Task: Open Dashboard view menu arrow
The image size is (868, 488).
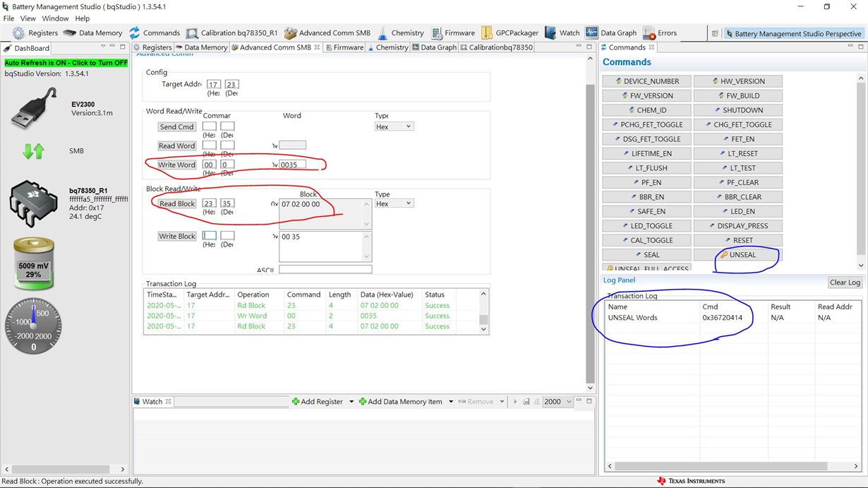Action: click(x=103, y=47)
